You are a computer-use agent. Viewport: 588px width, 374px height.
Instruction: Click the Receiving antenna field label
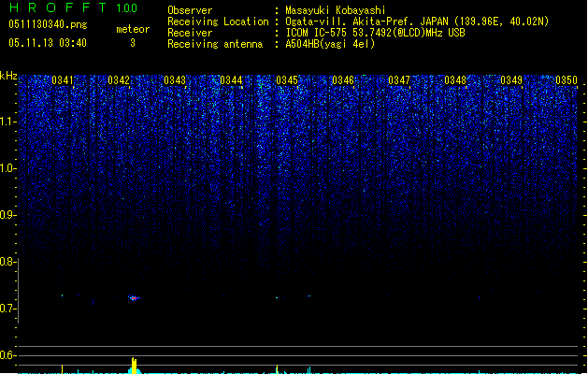click(215, 44)
